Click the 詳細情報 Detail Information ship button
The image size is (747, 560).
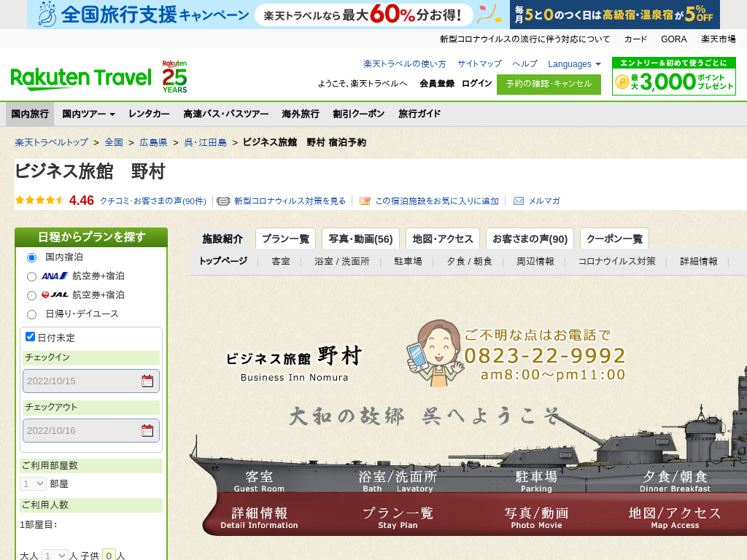(259, 518)
